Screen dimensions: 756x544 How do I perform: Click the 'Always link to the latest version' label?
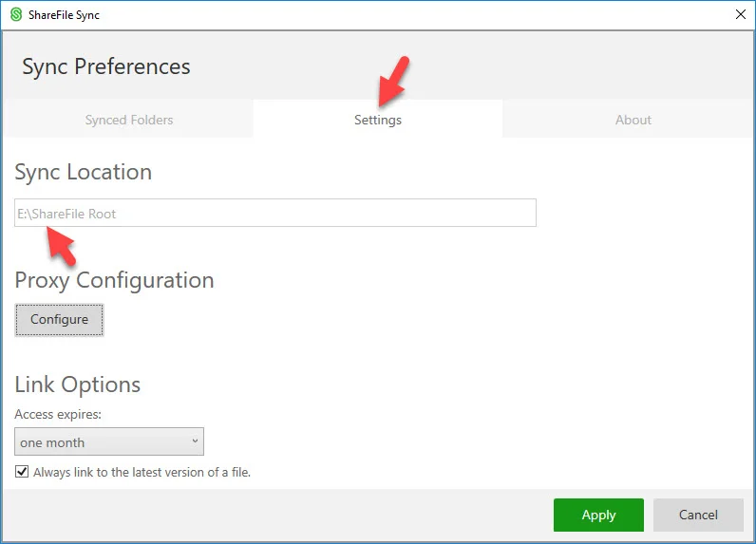(x=142, y=472)
